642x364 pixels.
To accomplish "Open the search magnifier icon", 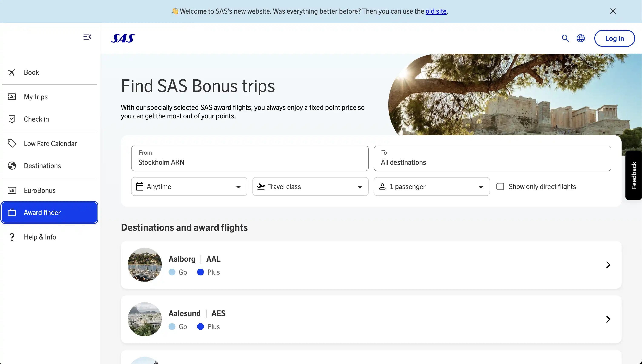I will [565, 38].
